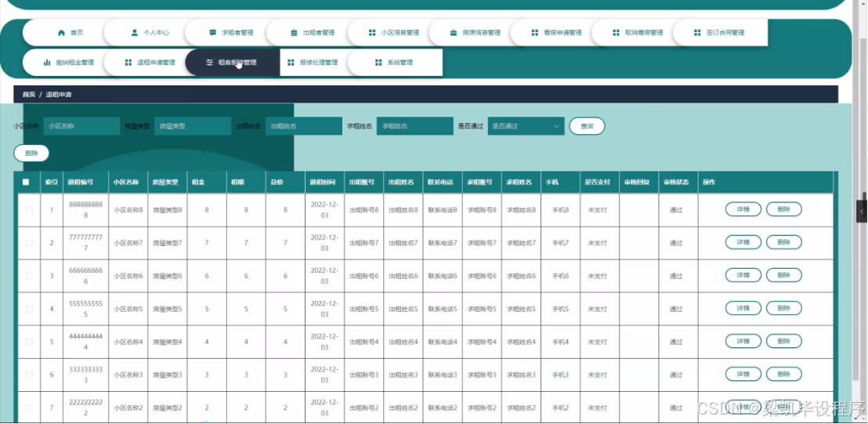Viewport: 868px width, 424px height.
Task: Open the 取消看房管理 menu
Action: click(x=638, y=33)
